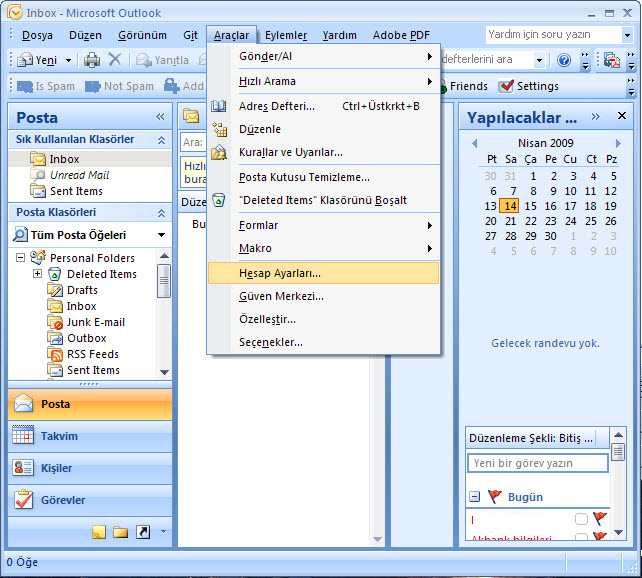Collapse the Bugün task group
This screenshot has height=578, width=642.
474,497
